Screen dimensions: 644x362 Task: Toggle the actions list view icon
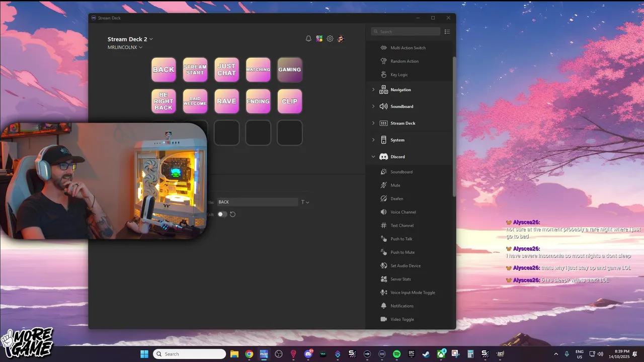[x=447, y=32]
